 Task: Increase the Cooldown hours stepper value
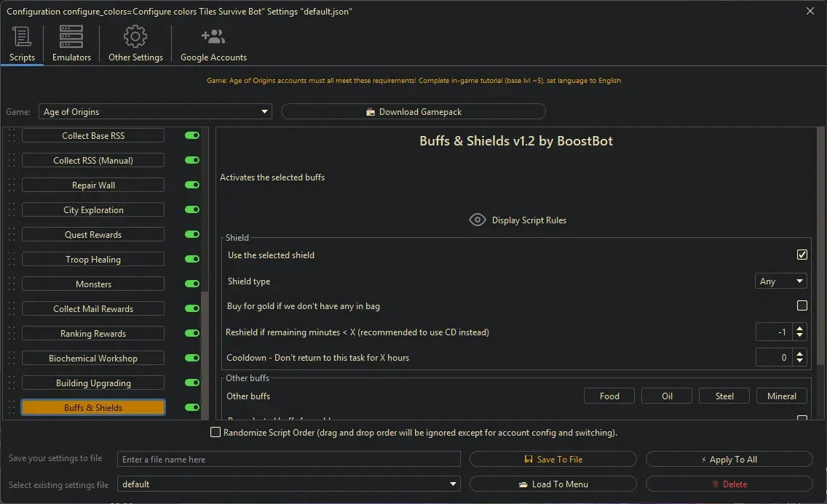point(800,353)
